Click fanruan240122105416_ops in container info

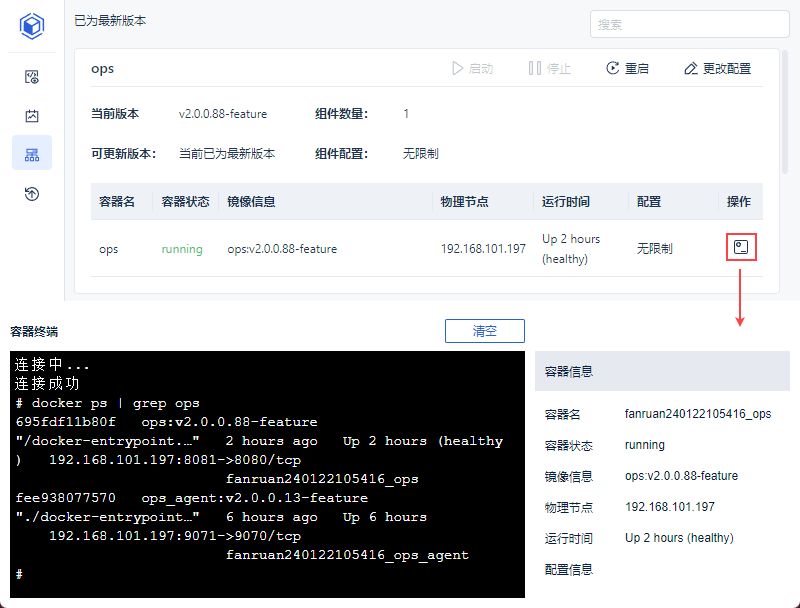tap(698, 414)
